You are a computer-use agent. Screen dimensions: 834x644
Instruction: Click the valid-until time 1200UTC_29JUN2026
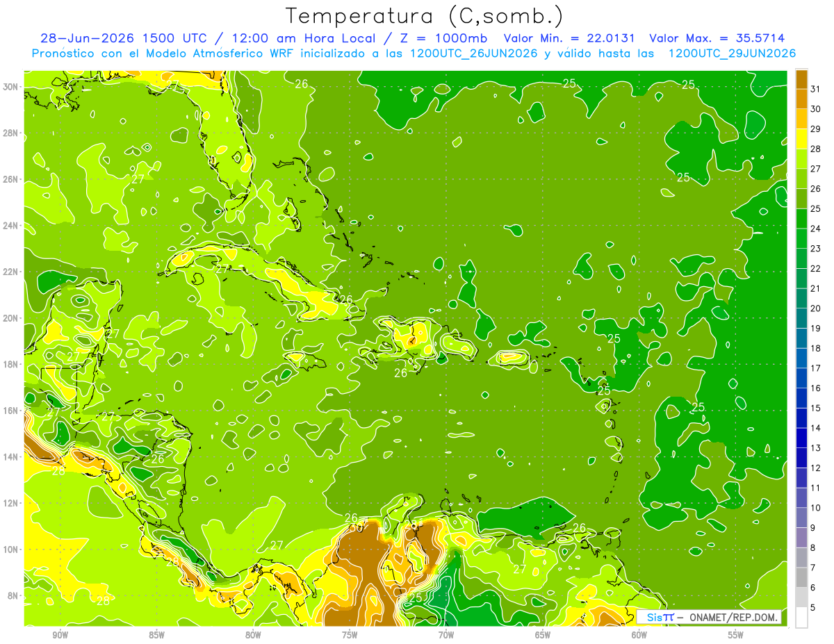click(x=732, y=53)
